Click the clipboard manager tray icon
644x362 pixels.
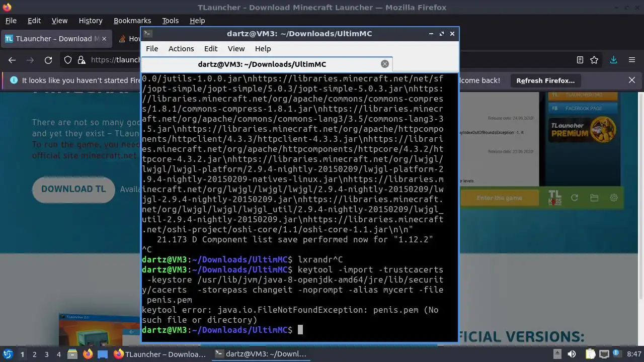click(590, 354)
